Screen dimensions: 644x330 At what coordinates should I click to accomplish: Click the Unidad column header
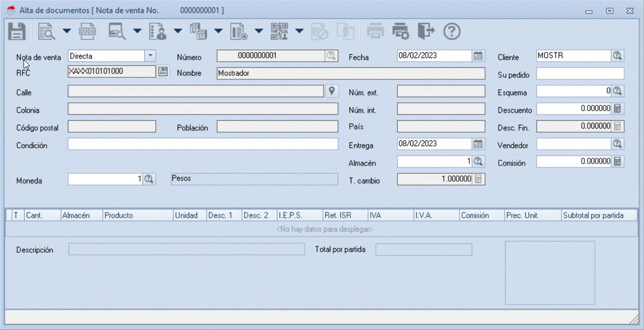coord(190,215)
